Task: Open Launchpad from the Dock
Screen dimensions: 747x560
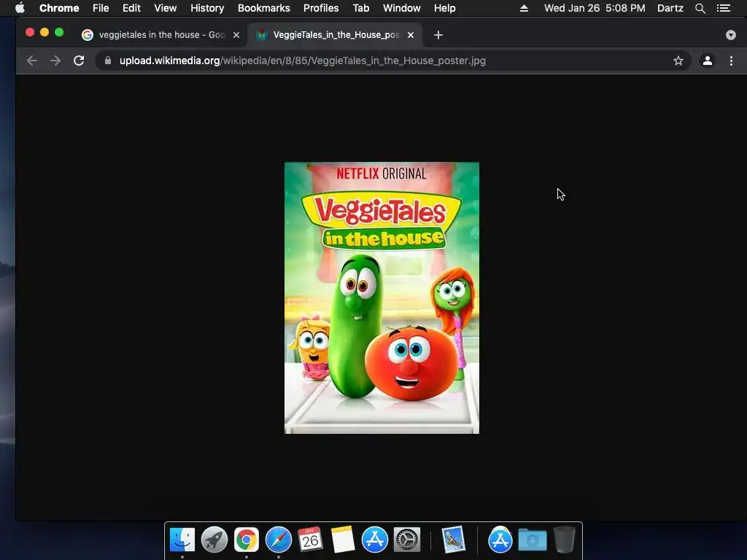Action: tap(214, 540)
